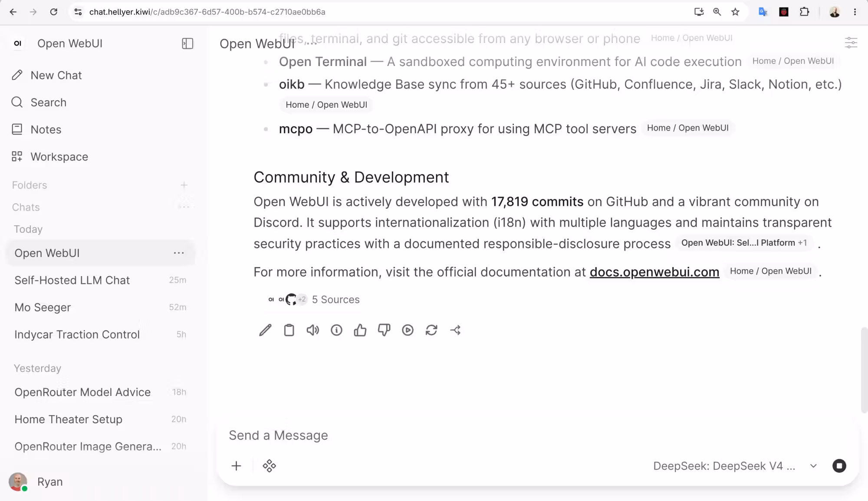Continue the response with the play icon
The width and height of the screenshot is (868, 501).
408,330
